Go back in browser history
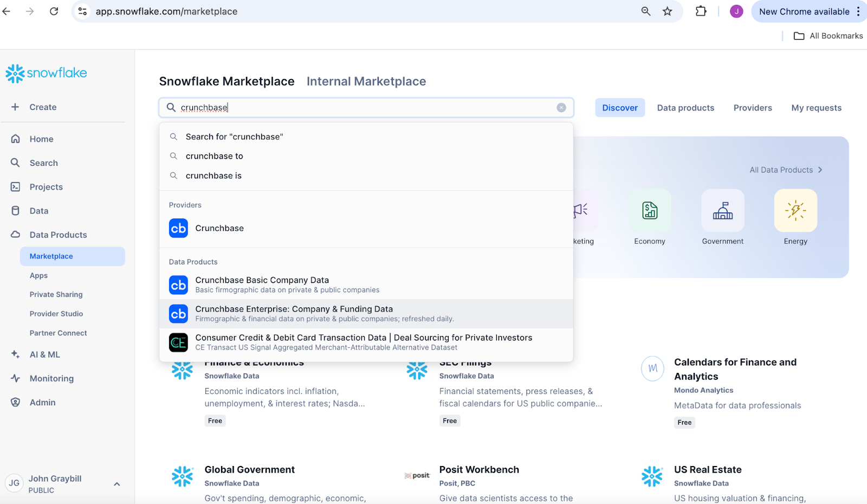 7,11
